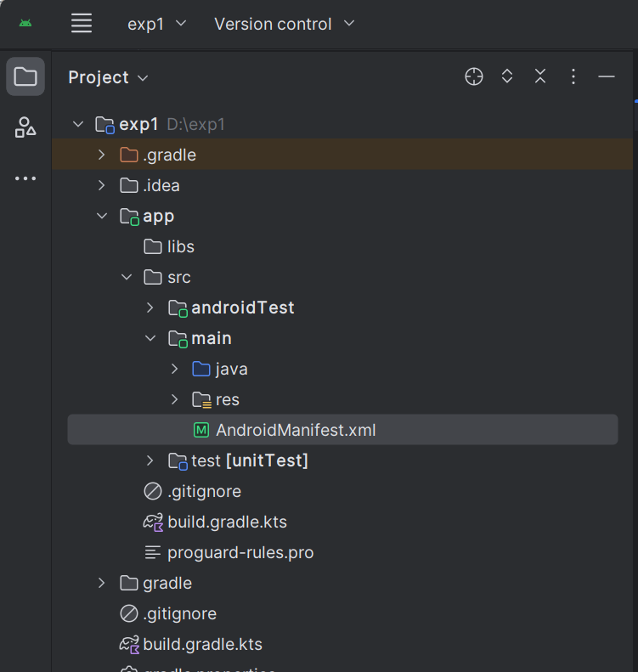The image size is (638, 672).
Task: Click the Android logo icon
Action: [25, 23]
